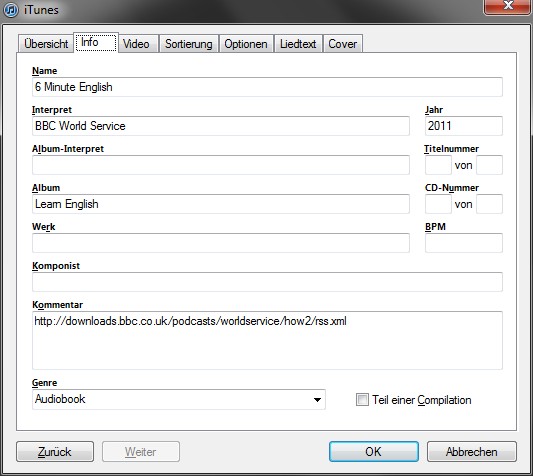533x476 pixels.
Task: Open the Optionen tab
Action: (x=246, y=44)
